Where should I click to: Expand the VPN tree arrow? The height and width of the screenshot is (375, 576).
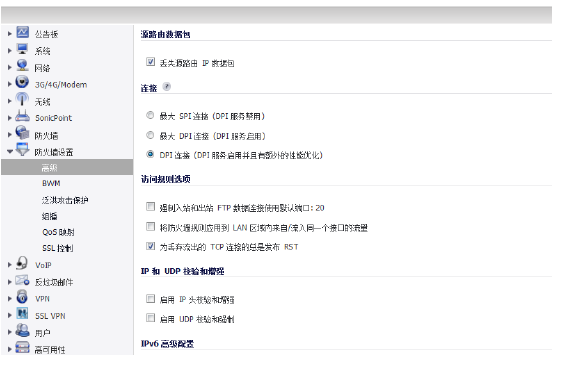tap(10, 299)
